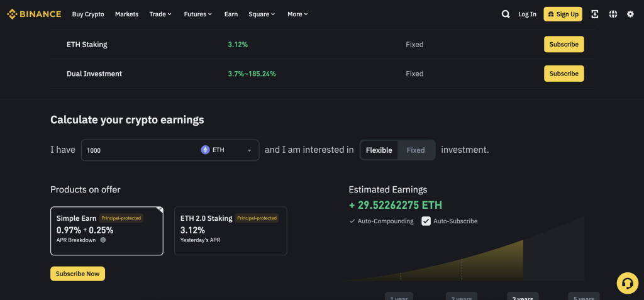The image size is (644, 300).
Task: Select the ETH 2.0 Staking card
Action: tap(231, 231)
